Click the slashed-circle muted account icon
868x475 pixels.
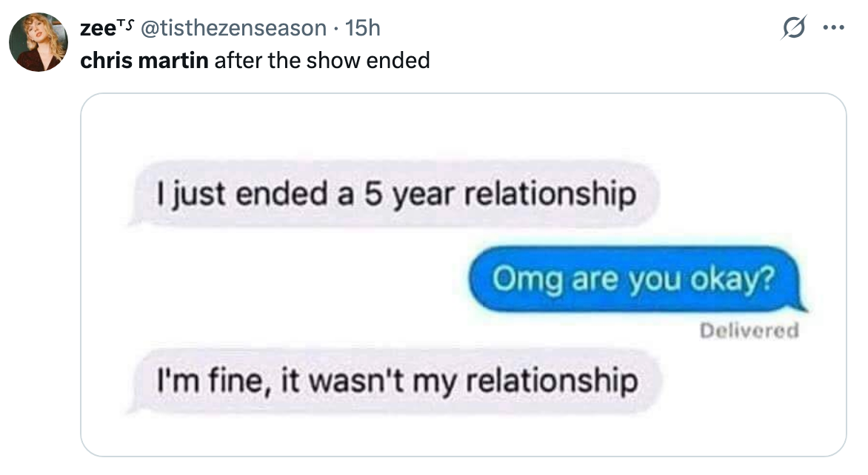click(x=792, y=27)
